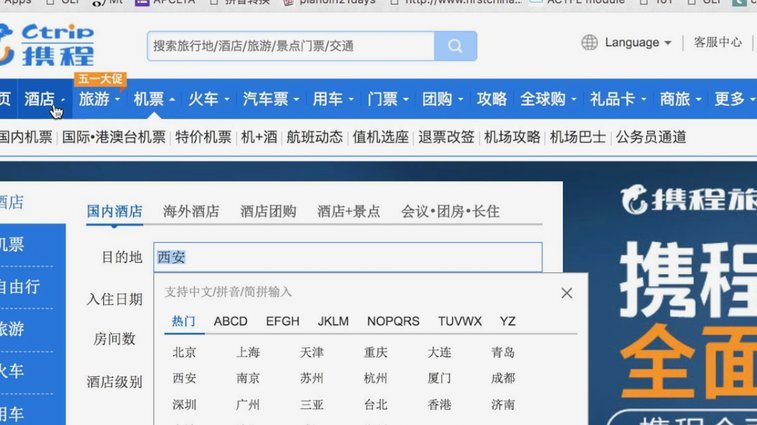Open the 客服中心 link
The width and height of the screenshot is (757, 425).
pos(717,42)
